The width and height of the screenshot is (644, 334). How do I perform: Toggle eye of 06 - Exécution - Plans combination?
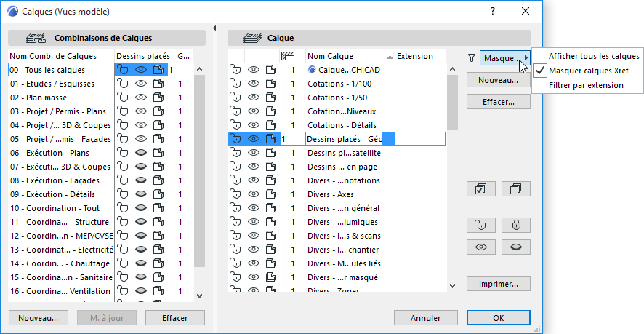tap(141, 153)
